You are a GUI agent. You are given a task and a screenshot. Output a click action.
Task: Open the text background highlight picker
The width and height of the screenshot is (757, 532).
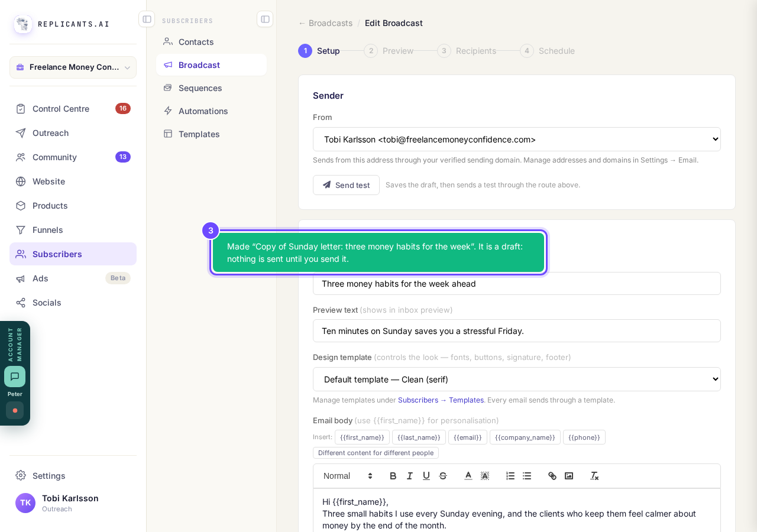(x=485, y=476)
